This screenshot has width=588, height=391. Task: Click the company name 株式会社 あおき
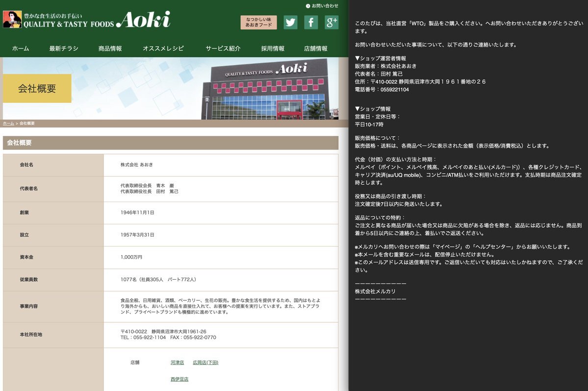(x=136, y=165)
